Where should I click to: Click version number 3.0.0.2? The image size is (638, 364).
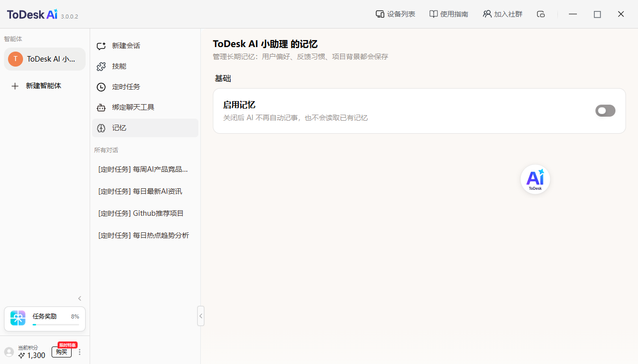[x=70, y=17]
